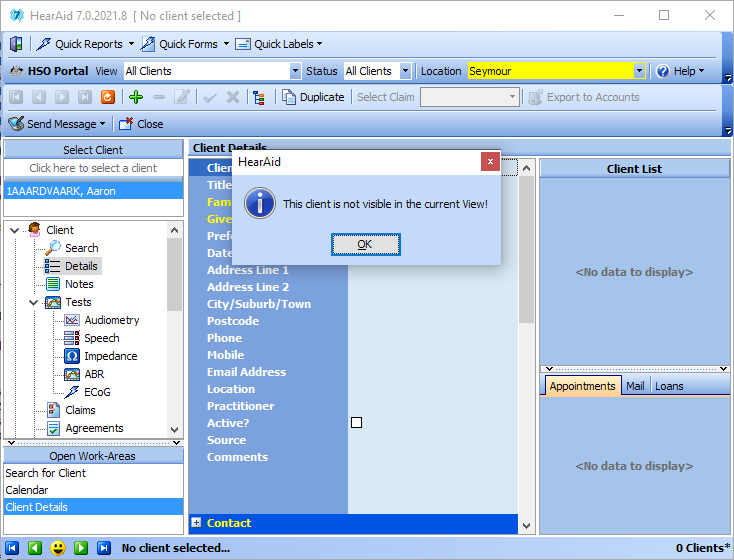Screen dimensions: 734x560
Task: Select Client Details in Open Work-Areas
Action: point(94,507)
